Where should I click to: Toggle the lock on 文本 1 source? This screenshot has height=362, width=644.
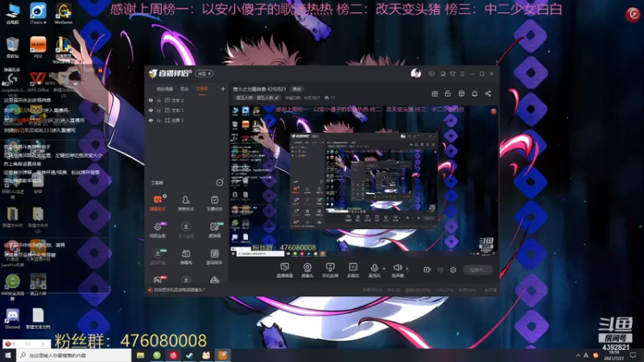(159, 110)
